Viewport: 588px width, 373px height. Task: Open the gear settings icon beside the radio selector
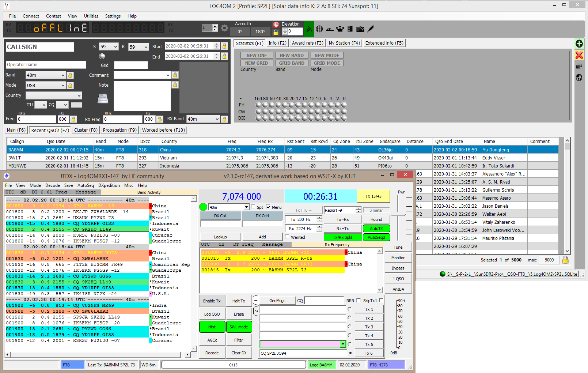pos(224,28)
